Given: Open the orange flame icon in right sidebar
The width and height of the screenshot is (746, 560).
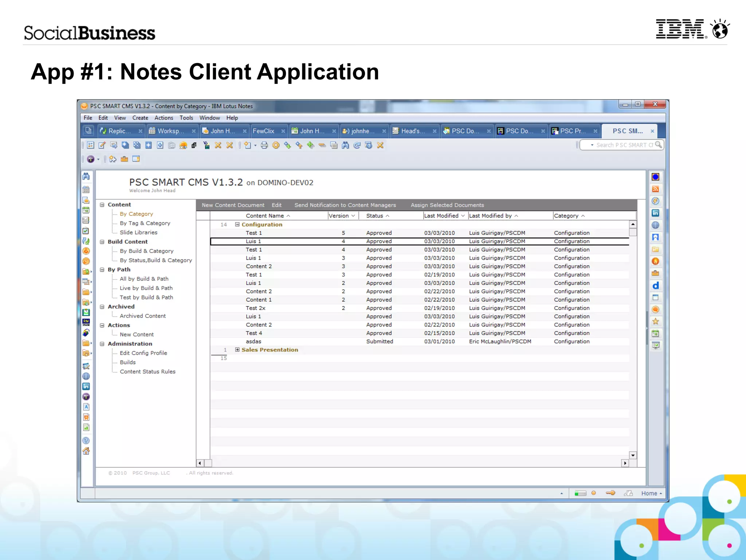Looking at the screenshot, I should pyautogui.click(x=655, y=261).
